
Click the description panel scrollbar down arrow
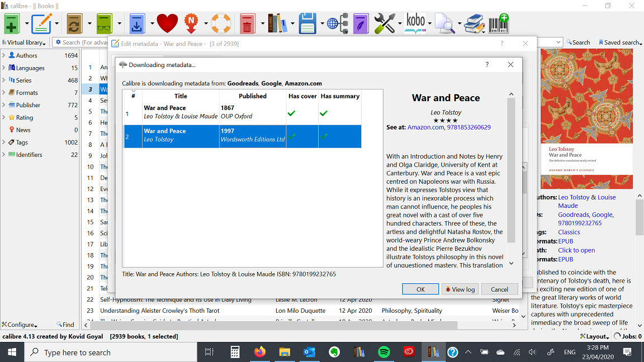tap(512, 263)
